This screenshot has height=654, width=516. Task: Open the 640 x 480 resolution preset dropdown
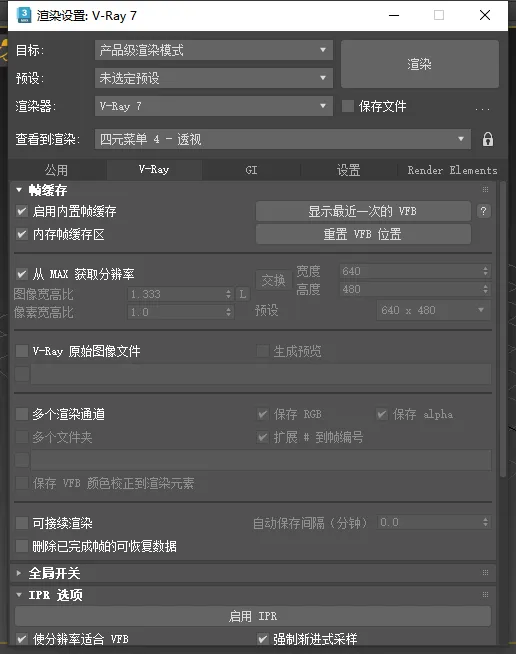433,310
